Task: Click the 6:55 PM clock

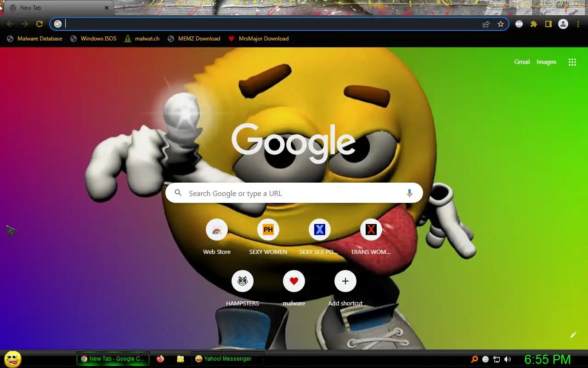Action: tap(548, 359)
